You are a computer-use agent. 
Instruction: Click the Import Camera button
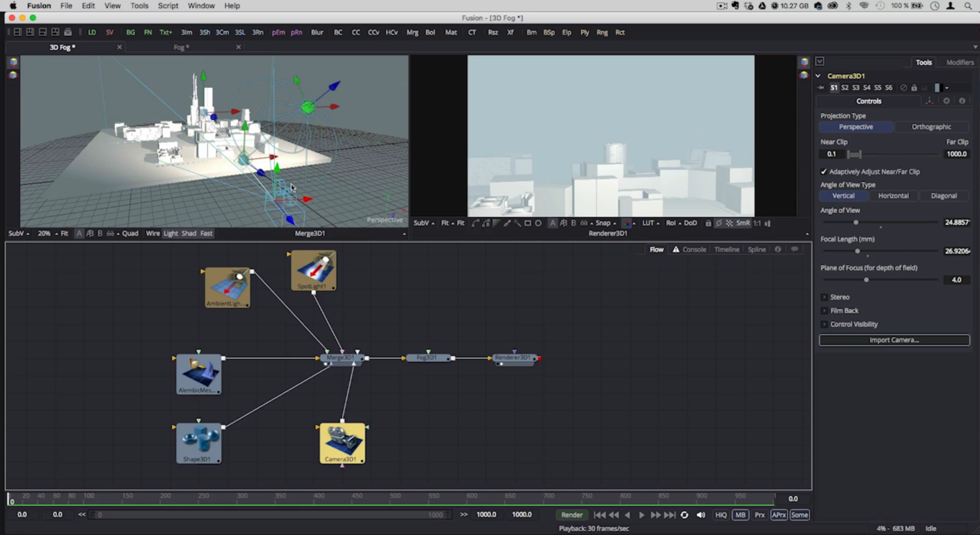tap(894, 340)
